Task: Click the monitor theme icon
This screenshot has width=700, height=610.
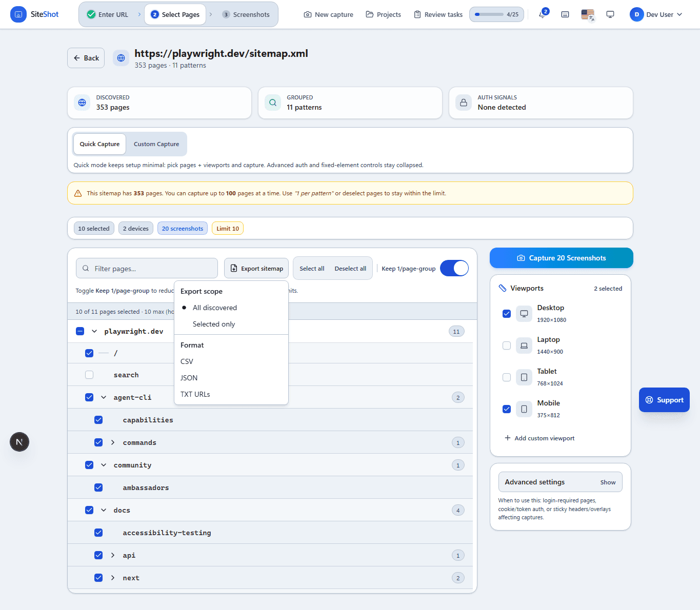Action: coord(610,14)
